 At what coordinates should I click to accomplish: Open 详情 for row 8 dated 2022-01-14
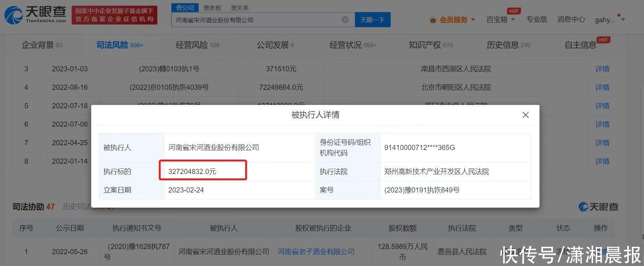602,161
